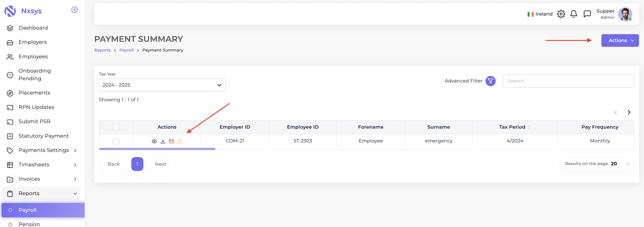Click the Reports breadcrumb link

[x=103, y=50]
